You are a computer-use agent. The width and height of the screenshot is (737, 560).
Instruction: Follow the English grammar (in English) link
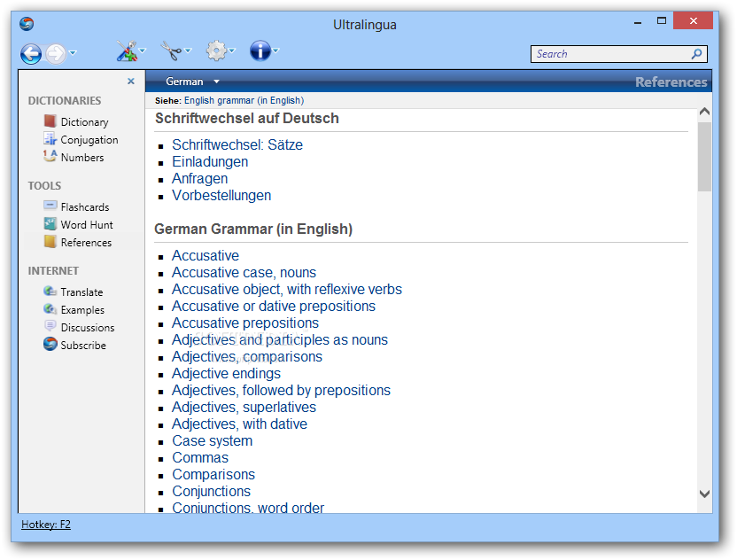click(244, 100)
